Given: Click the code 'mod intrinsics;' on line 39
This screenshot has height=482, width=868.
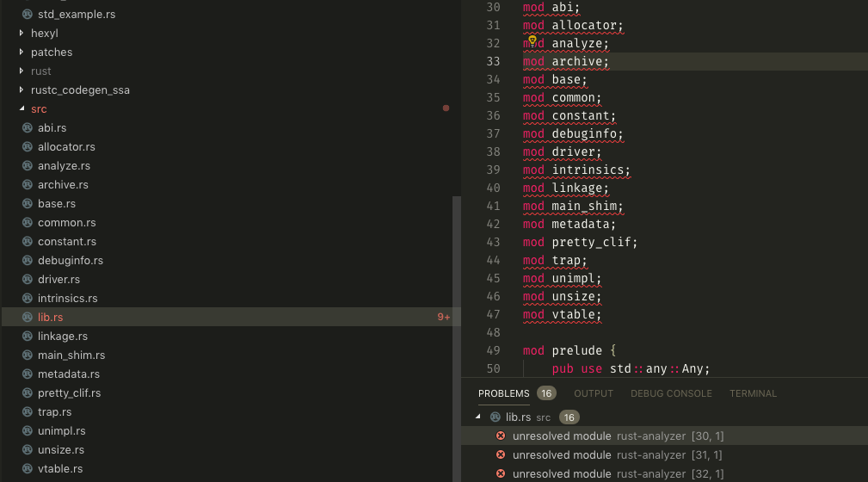Looking at the screenshot, I should click(576, 170).
